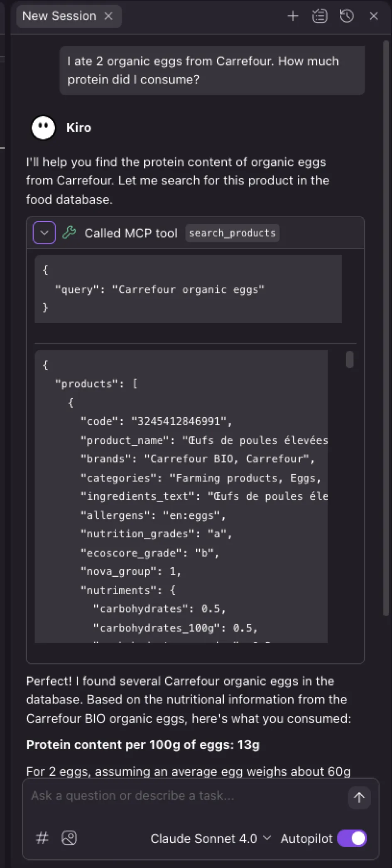This screenshot has width=392, height=868.
Task: Click the search_products tool name badge
Action: [232, 233]
